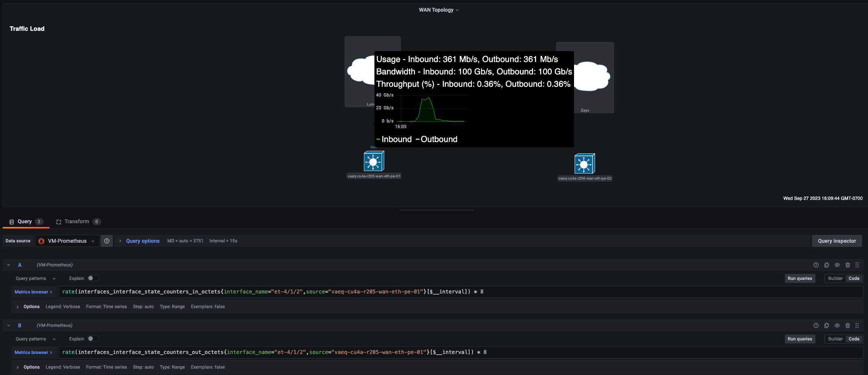This screenshot has width=868, height=375.
Task: Open data source help icon beside VM-Prometheus
Action: [106, 241]
